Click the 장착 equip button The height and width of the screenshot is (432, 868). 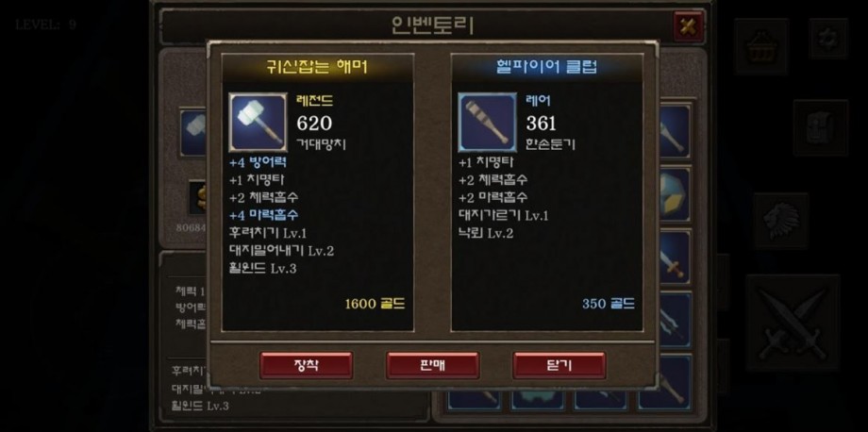pos(306,365)
